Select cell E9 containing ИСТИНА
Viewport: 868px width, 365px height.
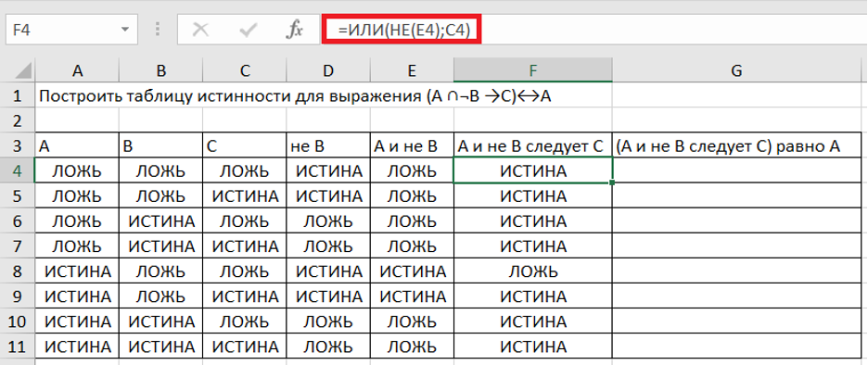tap(412, 296)
